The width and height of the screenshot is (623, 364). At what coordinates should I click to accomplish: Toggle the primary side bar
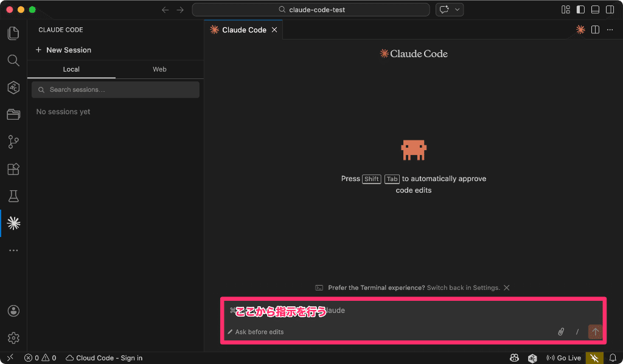click(x=580, y=10)
